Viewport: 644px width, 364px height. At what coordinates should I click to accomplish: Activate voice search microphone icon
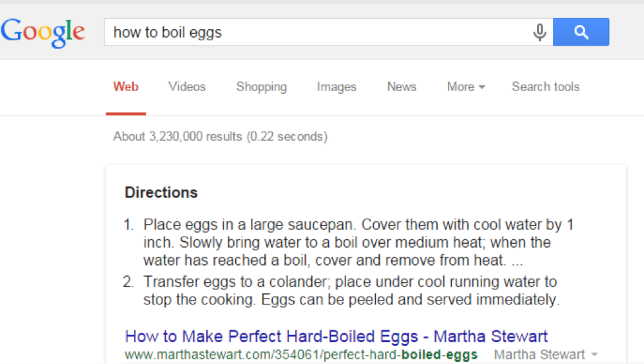point(540,32)
